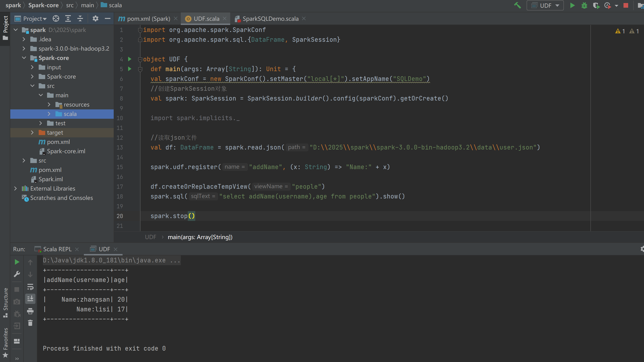Open UDF run configuration dropdown
The image size is (644, 362).
(x=545, y=5)
